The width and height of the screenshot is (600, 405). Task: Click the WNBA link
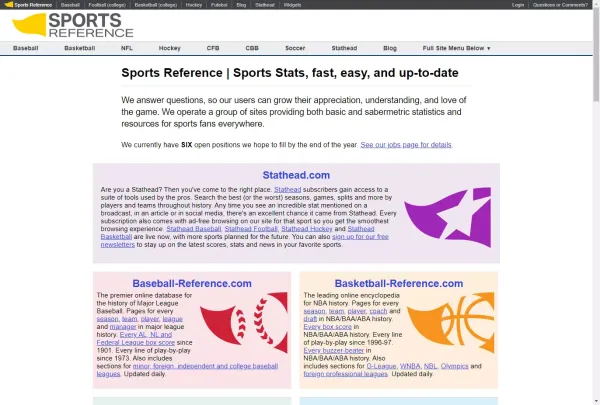tap(410, 366)
